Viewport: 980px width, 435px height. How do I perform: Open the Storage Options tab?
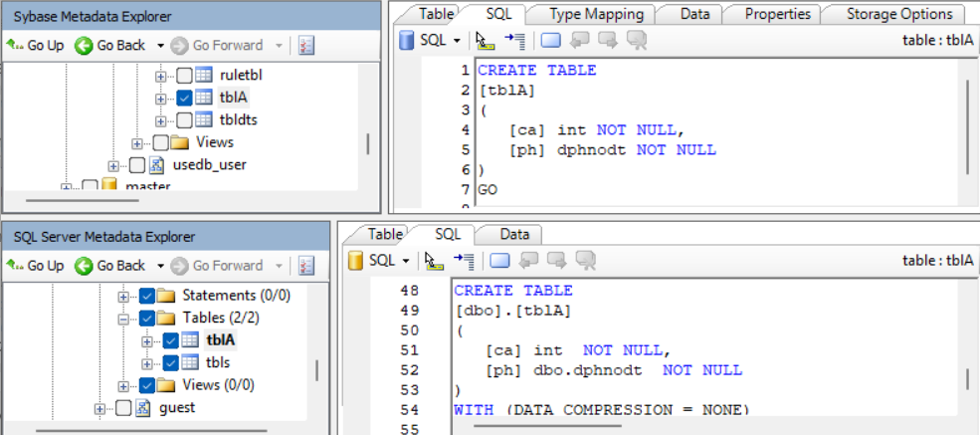click(899, 14)
